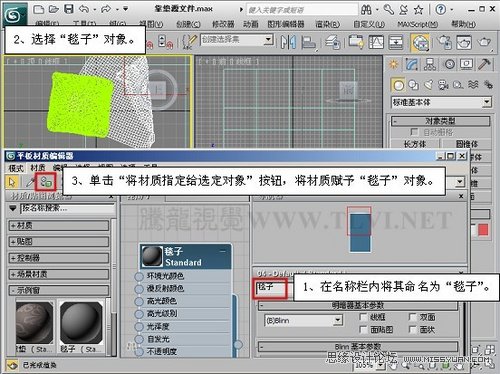Select the Geometry category sphere icon
This screenshot has width=500, height=374.
[x=398, y=85]
